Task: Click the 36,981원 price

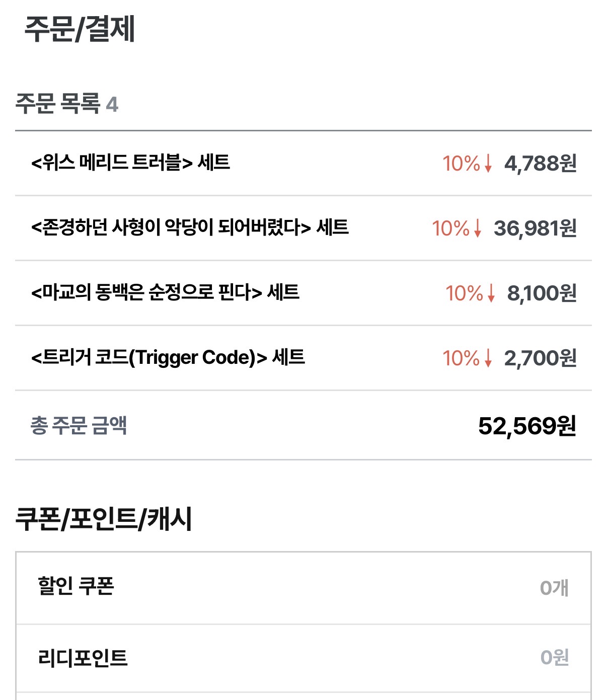Action: point(535,228)
